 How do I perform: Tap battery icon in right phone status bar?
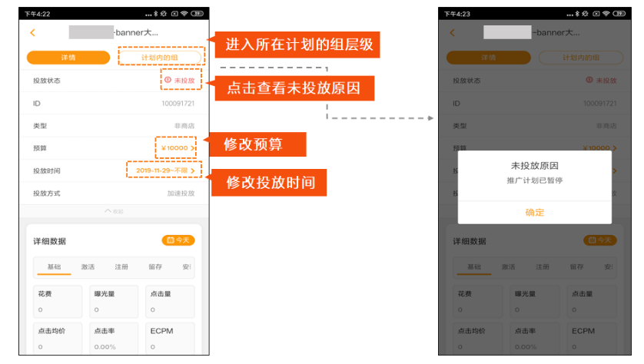tap(619, 14)
